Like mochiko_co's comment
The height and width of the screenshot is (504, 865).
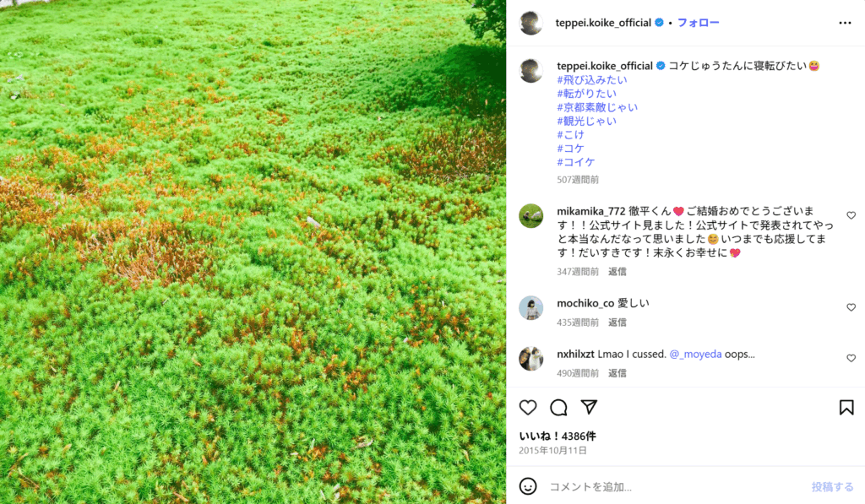(851, 307)
